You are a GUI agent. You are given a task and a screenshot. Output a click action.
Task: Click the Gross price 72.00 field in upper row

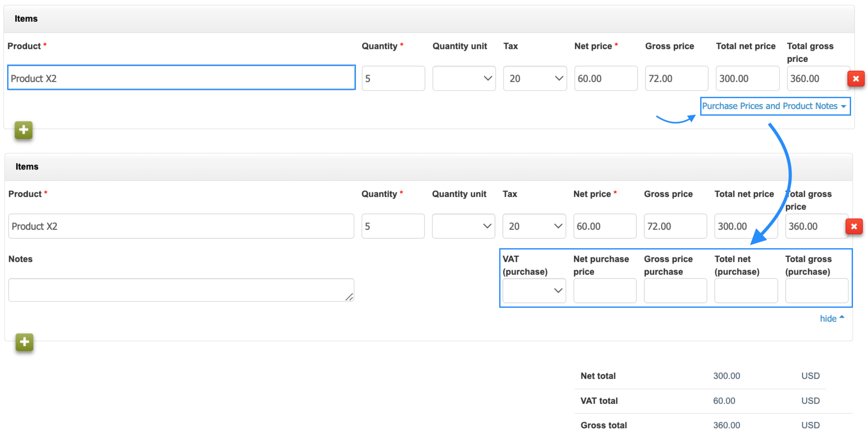(x=676, y=78)
